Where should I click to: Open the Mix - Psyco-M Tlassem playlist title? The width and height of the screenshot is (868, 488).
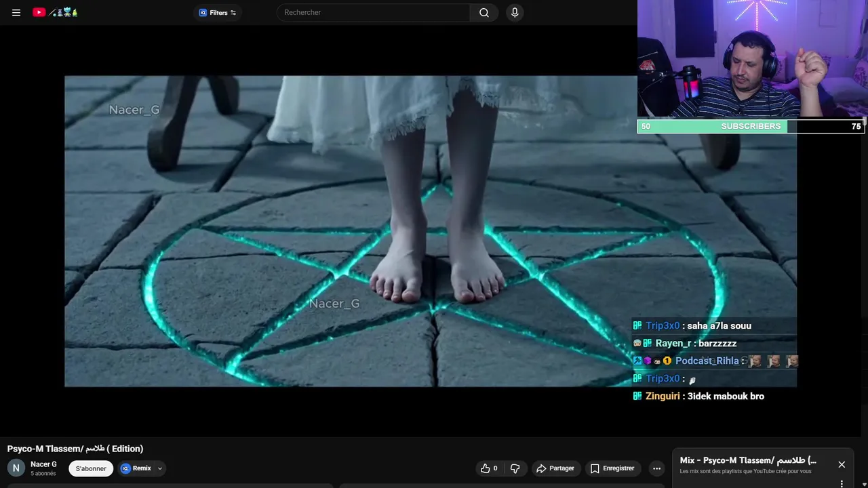click(748, 460)
